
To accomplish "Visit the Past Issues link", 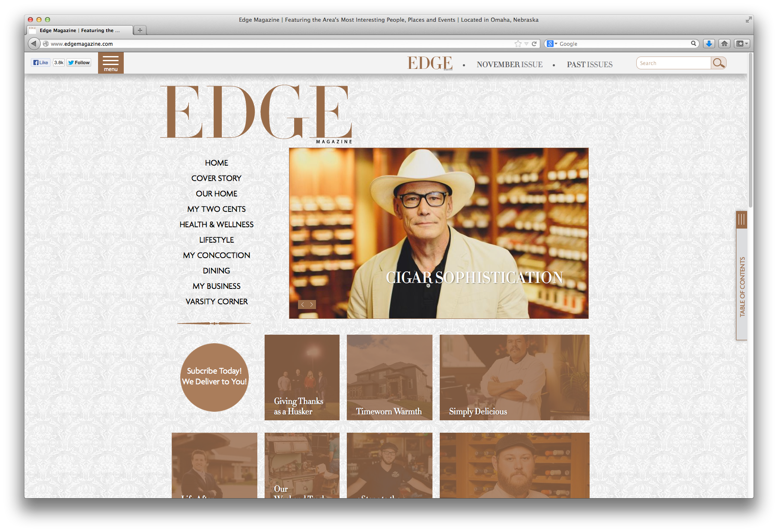I will 590,64.
